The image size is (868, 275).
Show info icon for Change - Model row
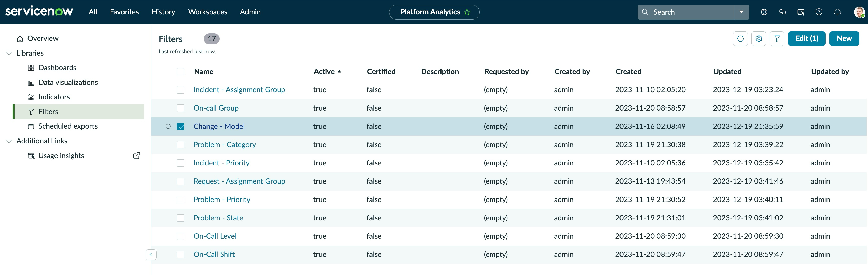[168, 126]
